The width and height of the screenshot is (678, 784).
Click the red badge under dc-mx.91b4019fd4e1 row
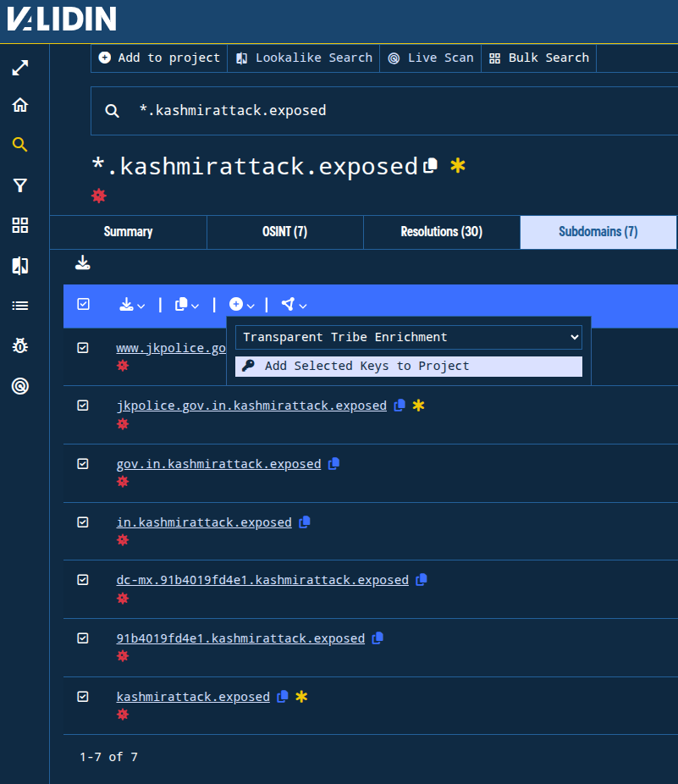coord(123,599)
